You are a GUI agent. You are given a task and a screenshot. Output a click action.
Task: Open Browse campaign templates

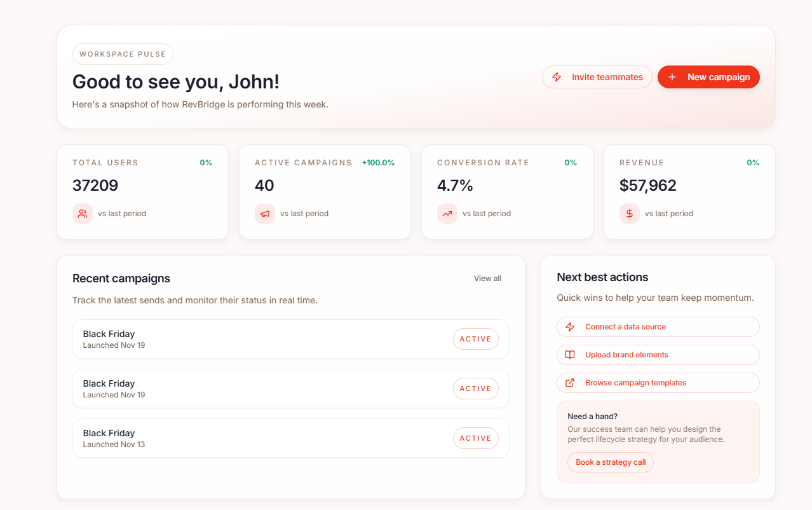658,382
